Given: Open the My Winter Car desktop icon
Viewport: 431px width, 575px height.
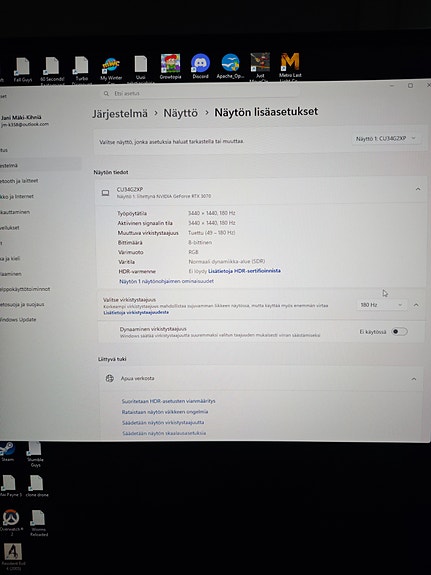Looking at the screenshot, I should [x=111, y=70].
